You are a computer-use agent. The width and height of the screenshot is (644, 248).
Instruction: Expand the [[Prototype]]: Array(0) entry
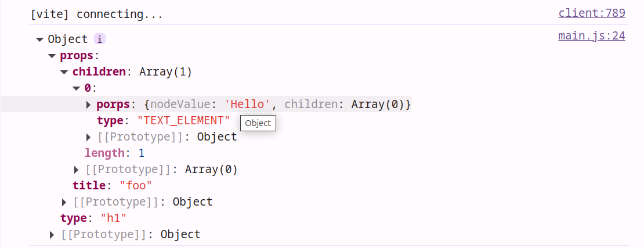click(x=77, y=170)
